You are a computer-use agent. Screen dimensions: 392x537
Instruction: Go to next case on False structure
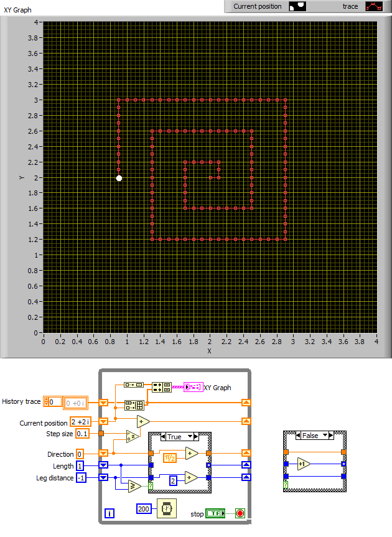[x=331, y=436]
